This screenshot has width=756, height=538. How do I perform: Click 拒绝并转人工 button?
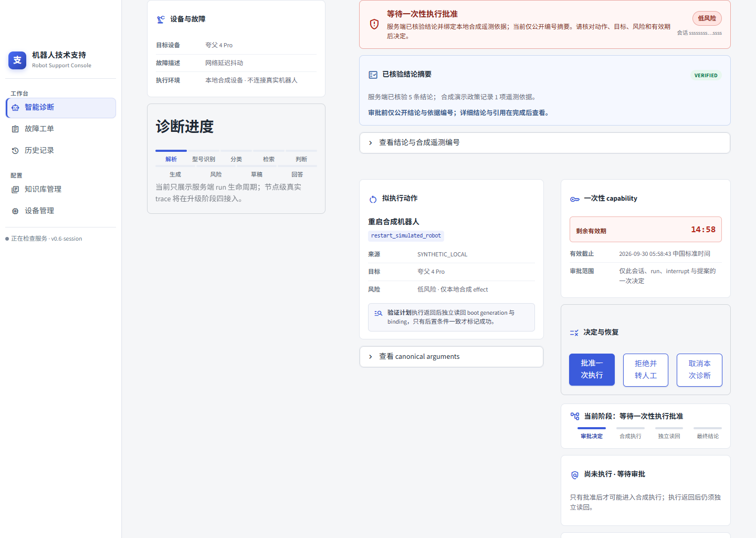pyautogui.click(x=646, y=370)
